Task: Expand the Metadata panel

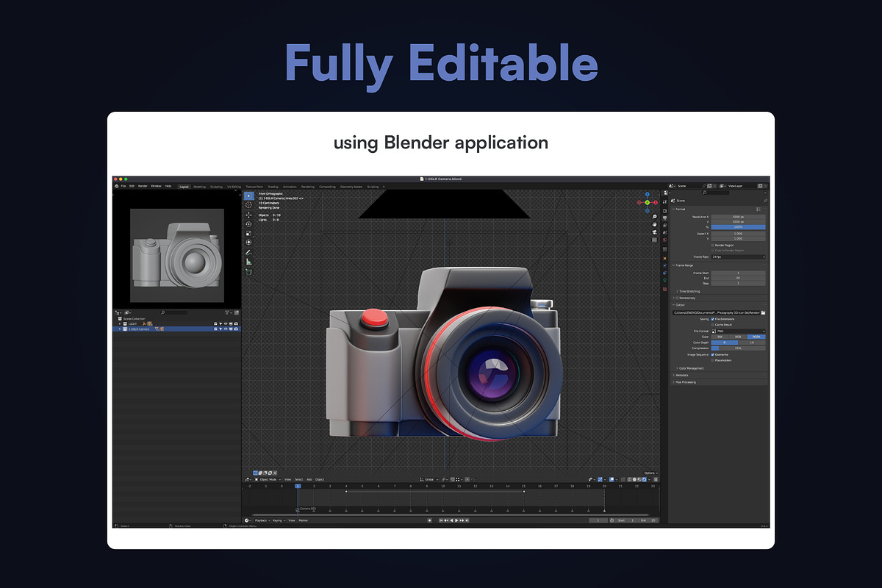Action: click(x=673, y=376)
